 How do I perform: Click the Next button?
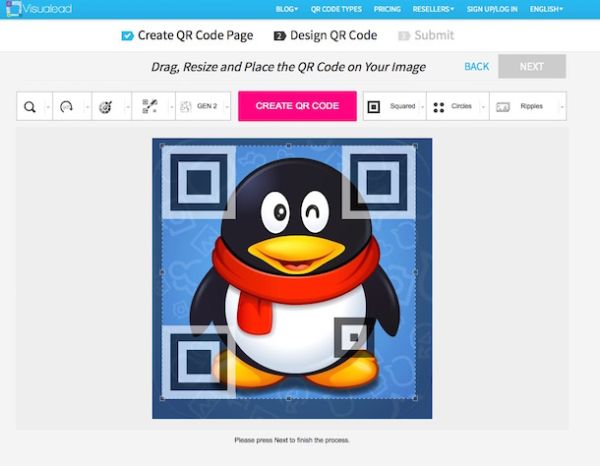pyautogui.click(x=532, y=67)
